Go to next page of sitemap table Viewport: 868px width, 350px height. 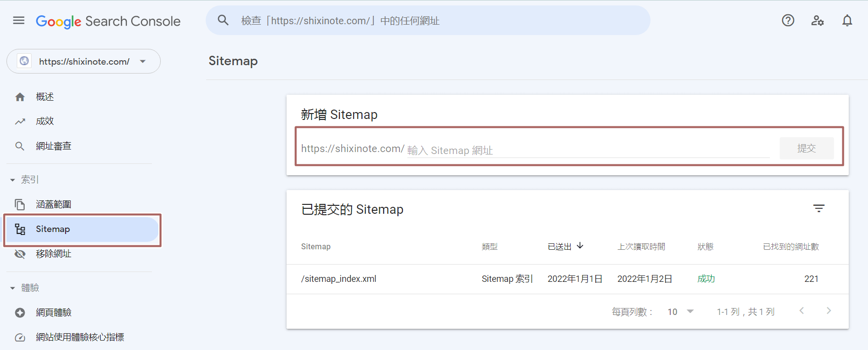point(829,311)
